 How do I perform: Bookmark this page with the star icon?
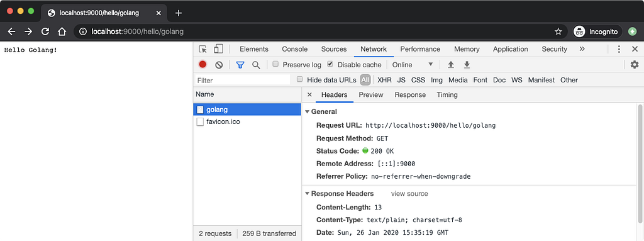point(558,31)
